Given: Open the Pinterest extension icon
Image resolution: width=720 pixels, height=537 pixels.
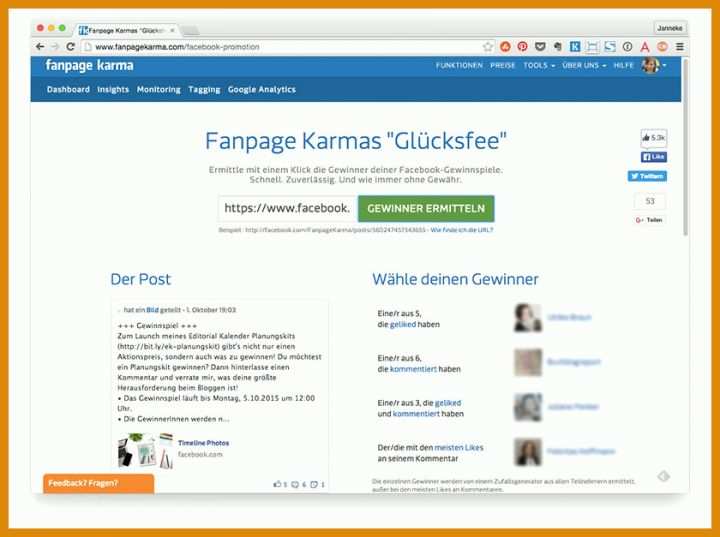Looking at the screenshot, I should point(523,47).
